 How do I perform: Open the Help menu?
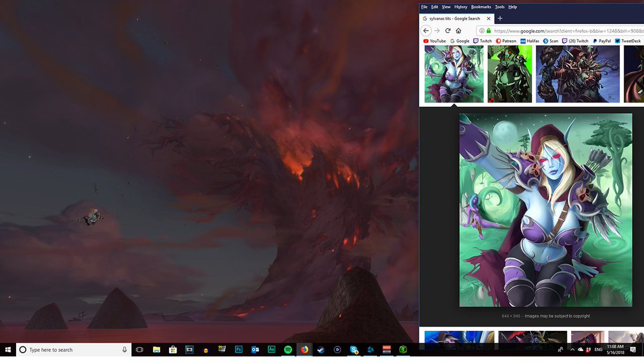click(513, 7)
